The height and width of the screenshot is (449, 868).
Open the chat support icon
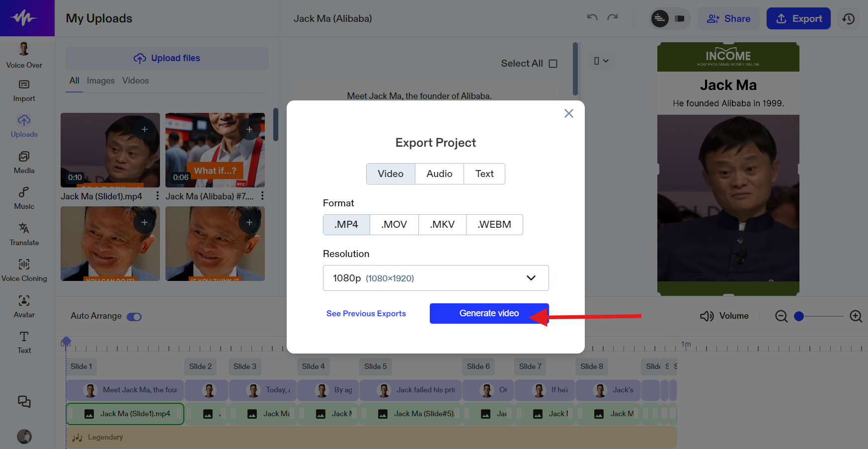coord(24,401)
